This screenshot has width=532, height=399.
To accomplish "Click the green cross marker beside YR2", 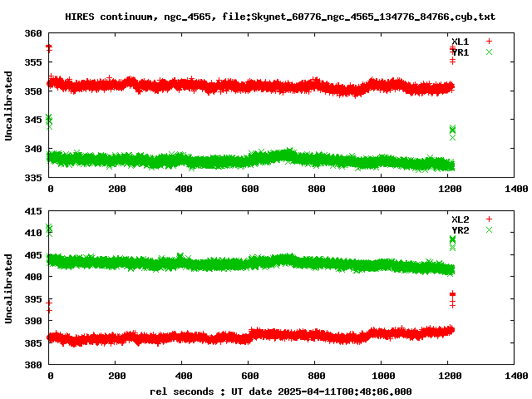I will (x=489, y=229).
